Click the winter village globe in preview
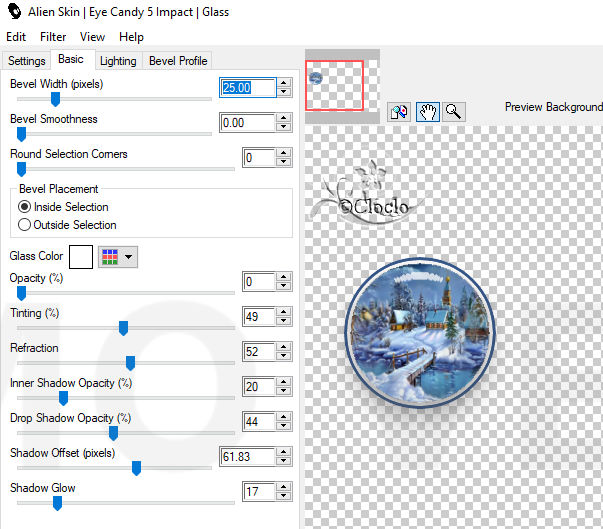603x529 pixels. tap(420, 332)
